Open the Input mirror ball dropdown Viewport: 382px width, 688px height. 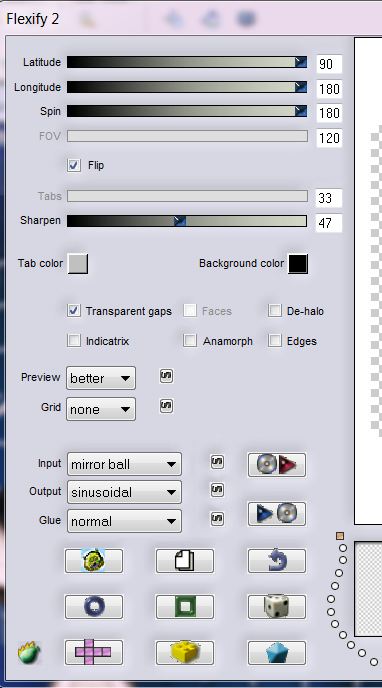point(124,464)
